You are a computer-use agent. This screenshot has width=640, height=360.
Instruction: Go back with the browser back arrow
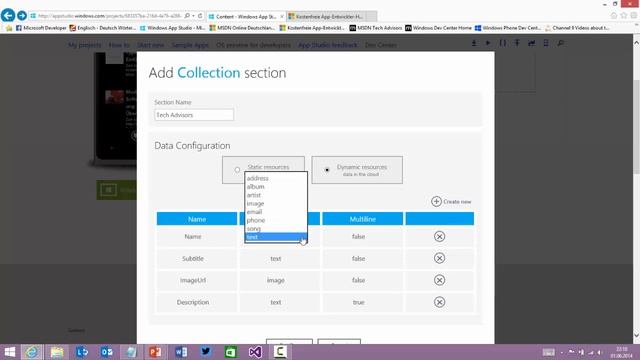tap(8, 16)
